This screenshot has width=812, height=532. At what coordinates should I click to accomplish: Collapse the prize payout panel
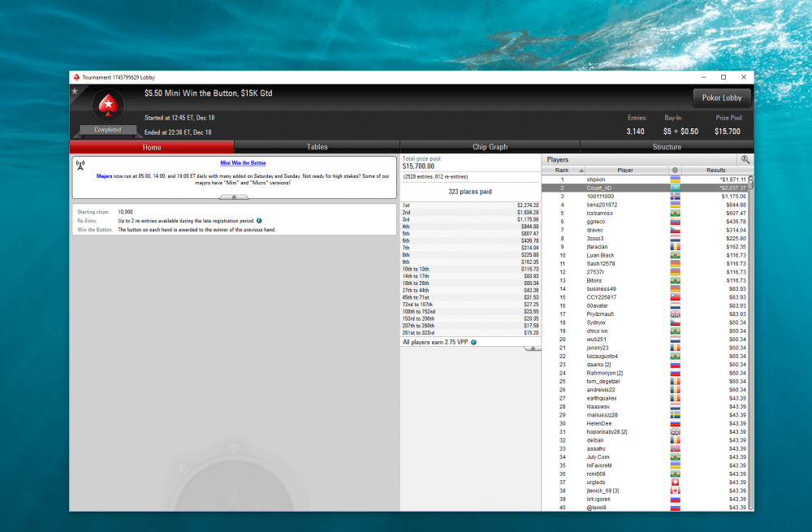tap(532, 348)
